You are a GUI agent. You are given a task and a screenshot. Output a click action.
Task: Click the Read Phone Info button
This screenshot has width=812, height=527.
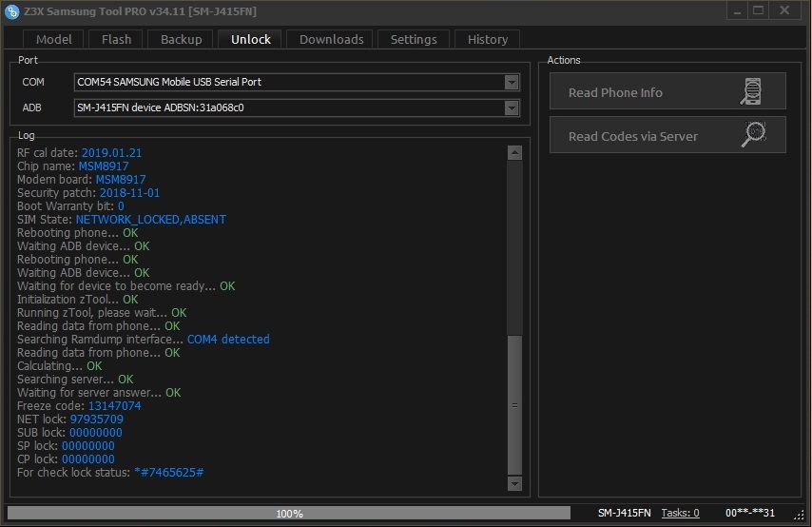coord(667,91)
